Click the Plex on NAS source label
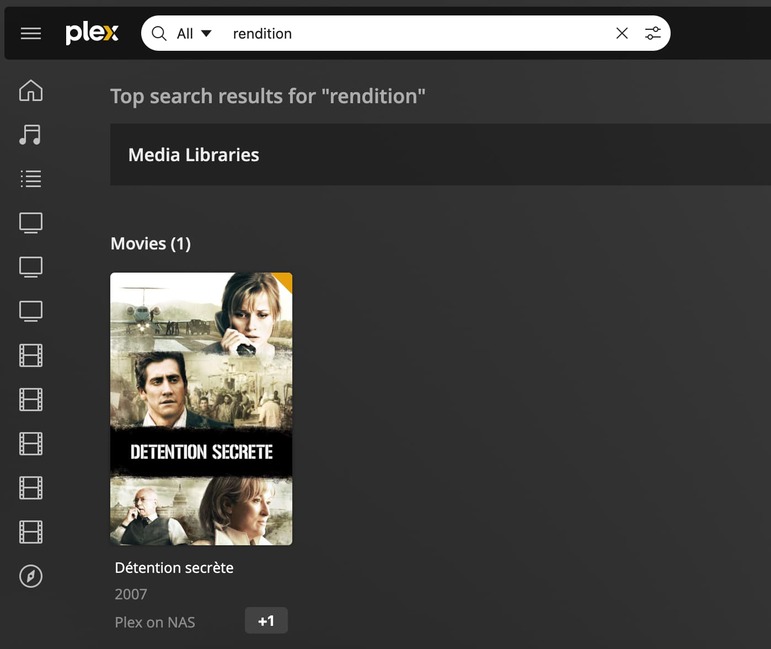 [x=155, y=622]
